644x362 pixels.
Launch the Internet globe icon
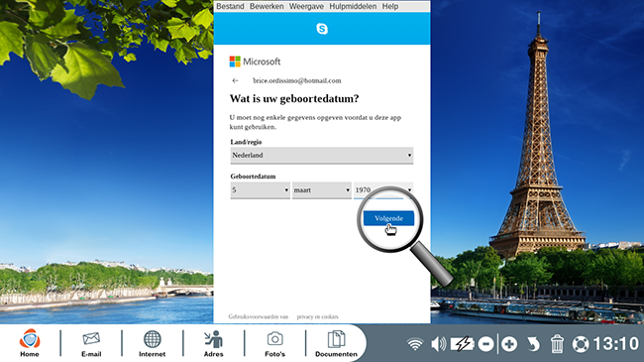pos(152,343)
